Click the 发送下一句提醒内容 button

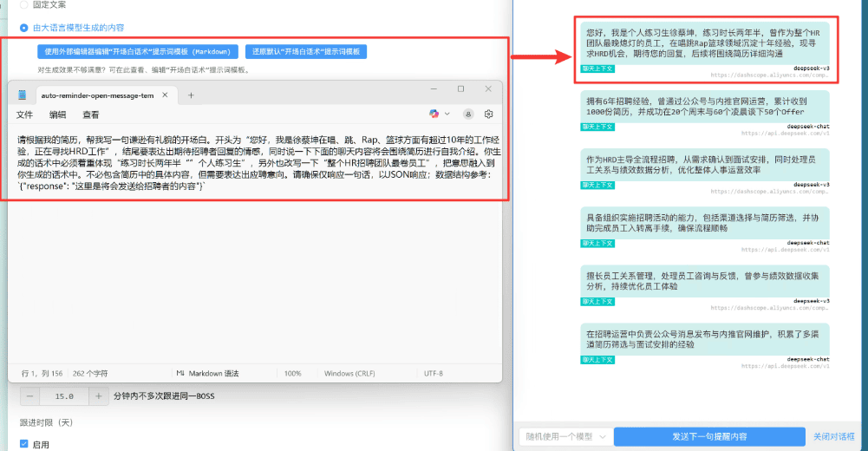coord(709,436)
